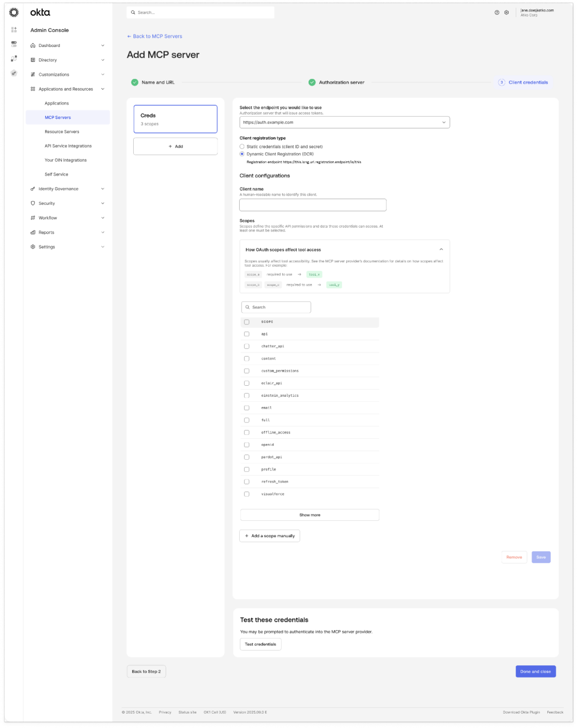This screenshot has width=578, height=728.
Task: Expand the Dashboard menu chevron
Action: coord(103,46)
